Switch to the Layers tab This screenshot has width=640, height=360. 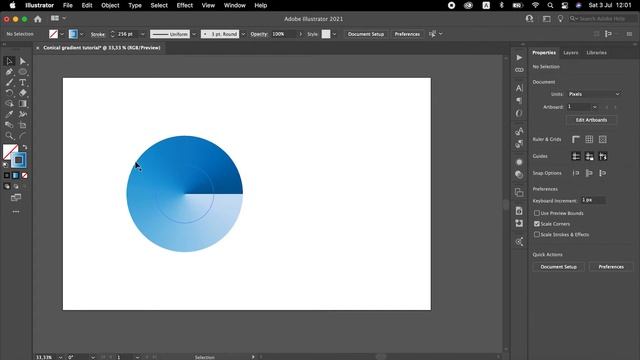click(570, 53)
